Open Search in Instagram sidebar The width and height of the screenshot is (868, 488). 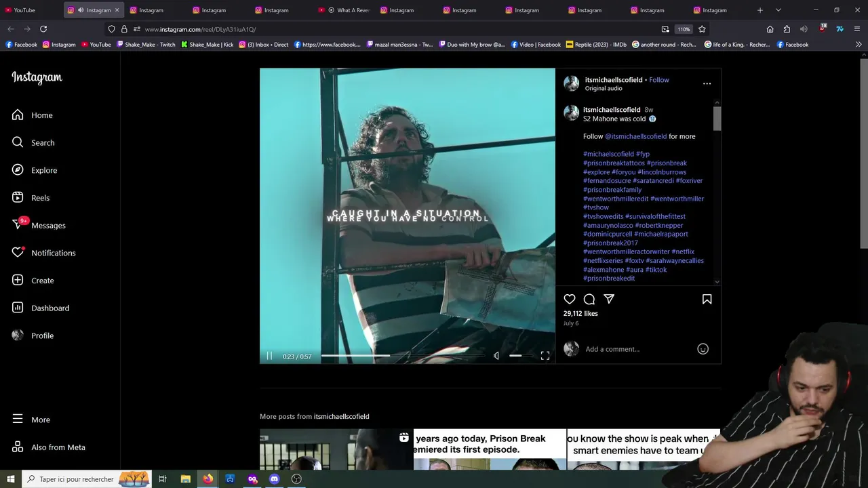tap(33, 142)
